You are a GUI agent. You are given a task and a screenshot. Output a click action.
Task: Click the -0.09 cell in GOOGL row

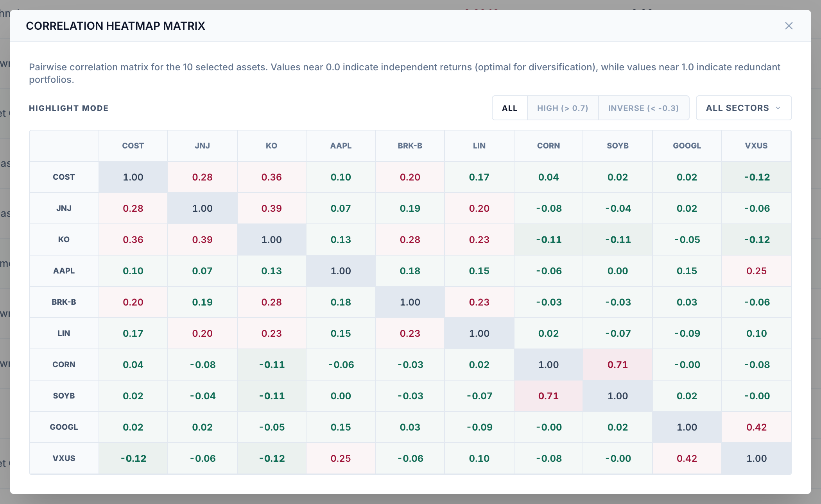[479, 427]
